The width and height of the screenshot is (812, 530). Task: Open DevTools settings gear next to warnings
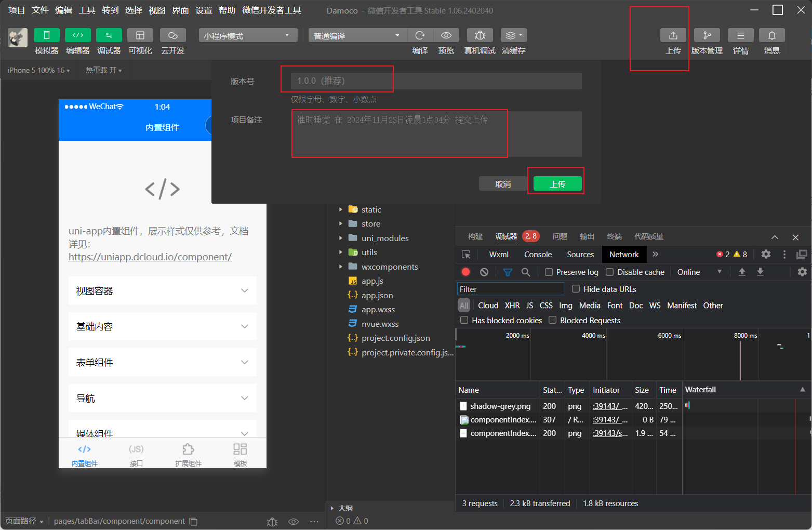(766, 254)
